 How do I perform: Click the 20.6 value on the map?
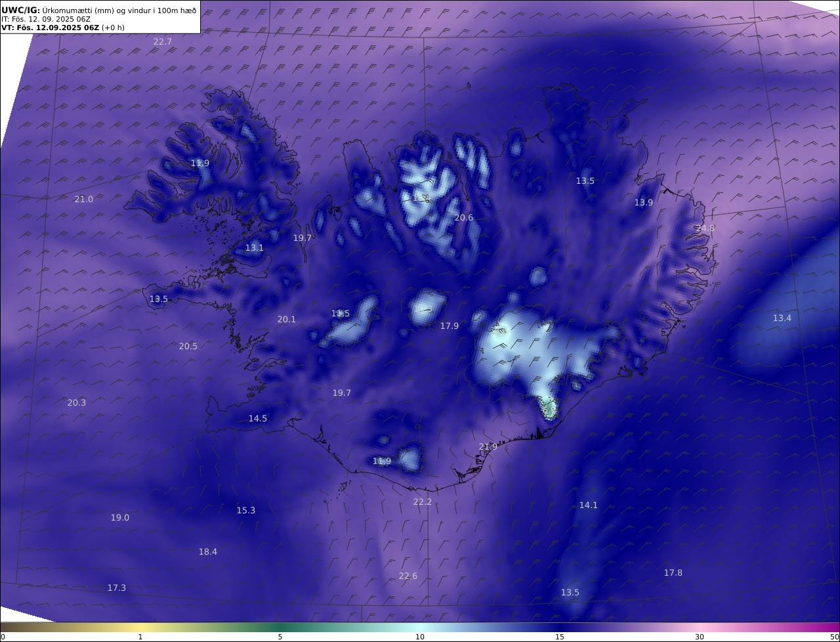point(464,217)
